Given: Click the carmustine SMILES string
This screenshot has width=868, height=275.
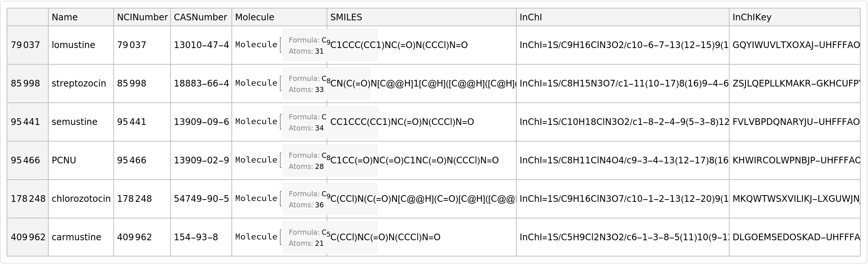Looking at the screenshot, I should (x=385, y=237).
